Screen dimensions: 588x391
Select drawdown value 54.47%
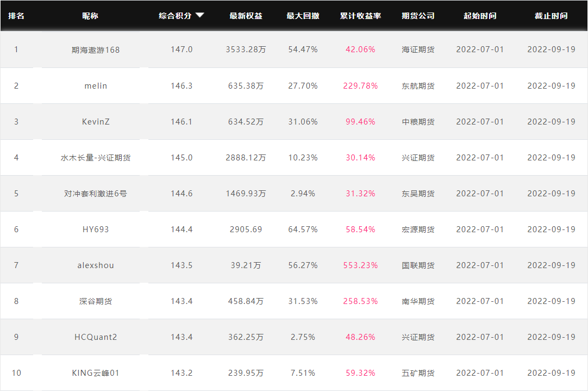coord(303,49)
